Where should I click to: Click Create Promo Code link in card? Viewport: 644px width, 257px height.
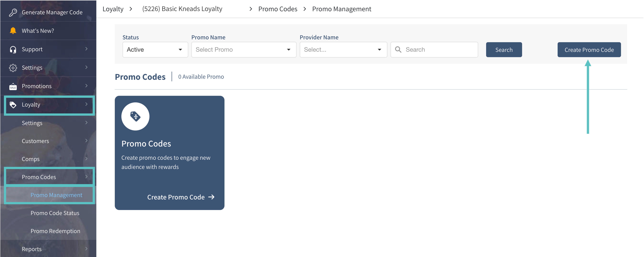pyautogui.click(x=181, y=197)
